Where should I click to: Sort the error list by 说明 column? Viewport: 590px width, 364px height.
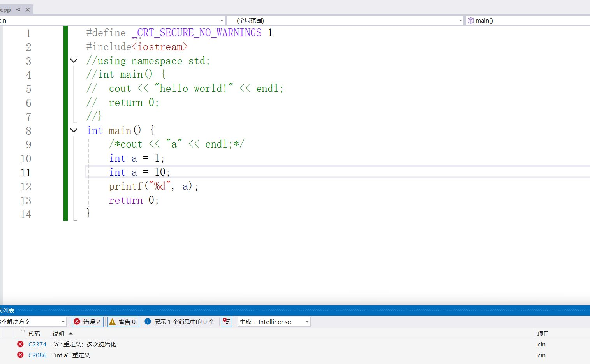(x=58, y=334)
